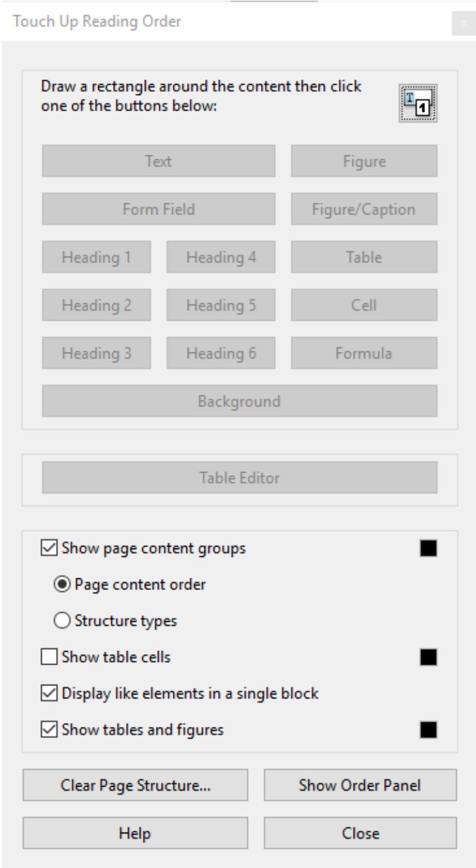
Task: Tag selection as Figure
Action: [364, 161]
